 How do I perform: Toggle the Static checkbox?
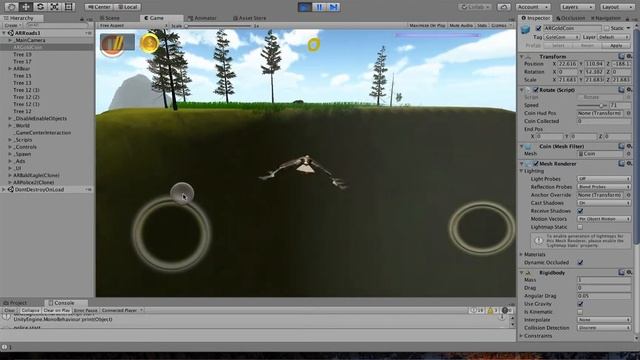[607, 28]
